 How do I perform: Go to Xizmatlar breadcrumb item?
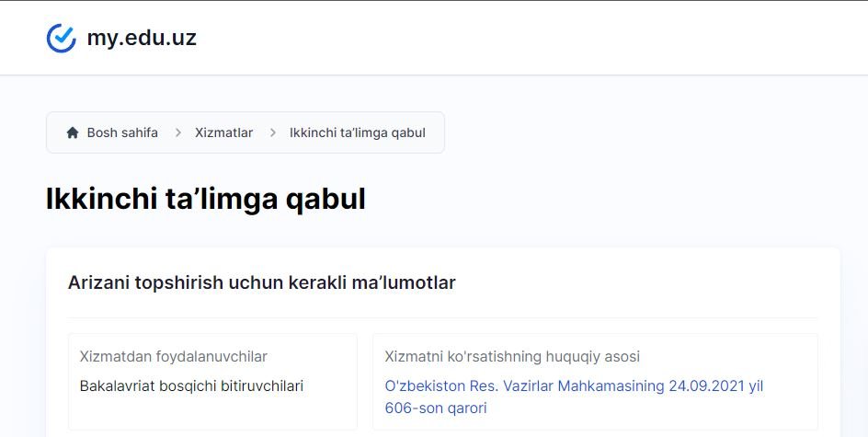point(223,132)
